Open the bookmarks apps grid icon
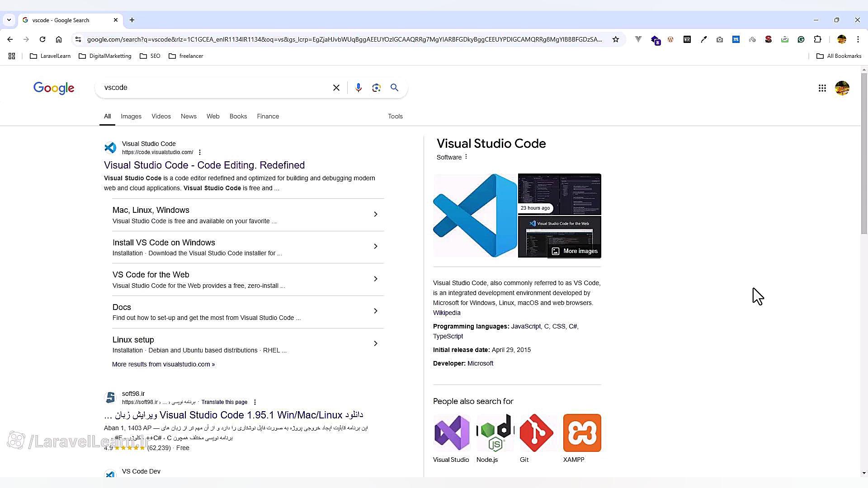This screenshot has height=488, width=868. coord(12,56)
